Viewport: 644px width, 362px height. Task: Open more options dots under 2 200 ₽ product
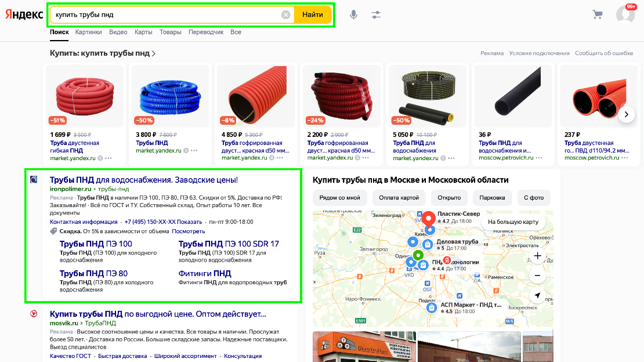coord(366,158)
